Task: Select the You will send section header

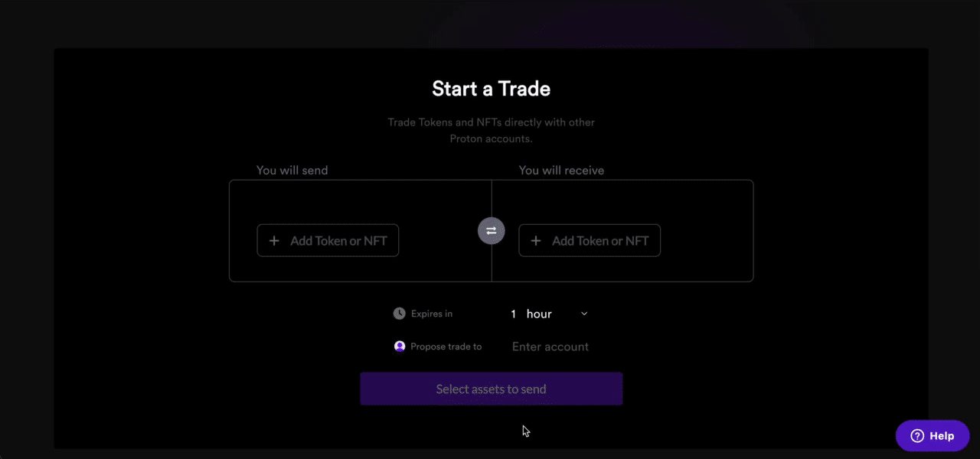Action: tap(292, 170)
